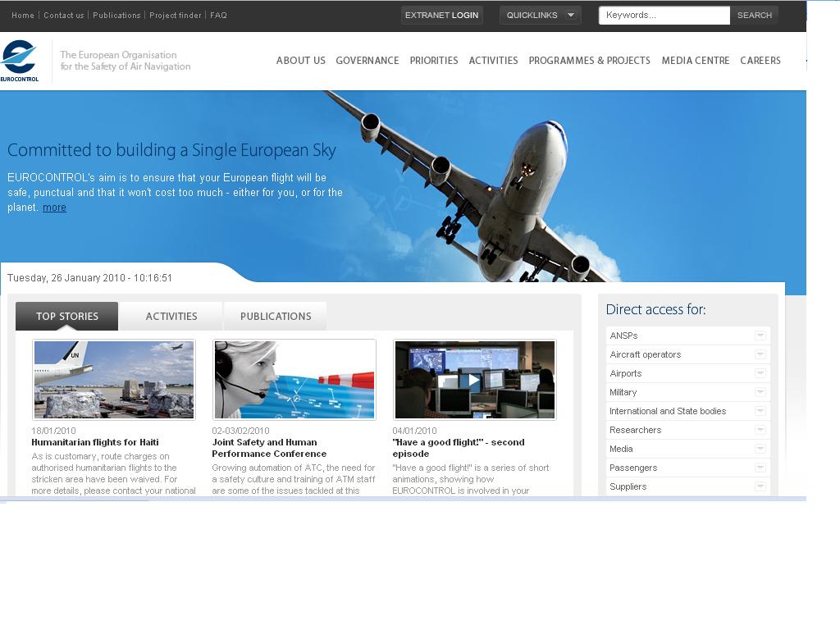Open the ACTIVITIES main menu item
This screenshot has height=630, width=840.
[x=493, y=61]
